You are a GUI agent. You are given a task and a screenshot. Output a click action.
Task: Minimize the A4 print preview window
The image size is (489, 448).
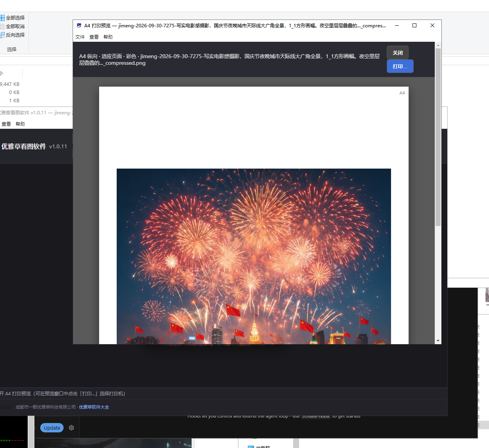pyautogui.click(x=397, y=25)
